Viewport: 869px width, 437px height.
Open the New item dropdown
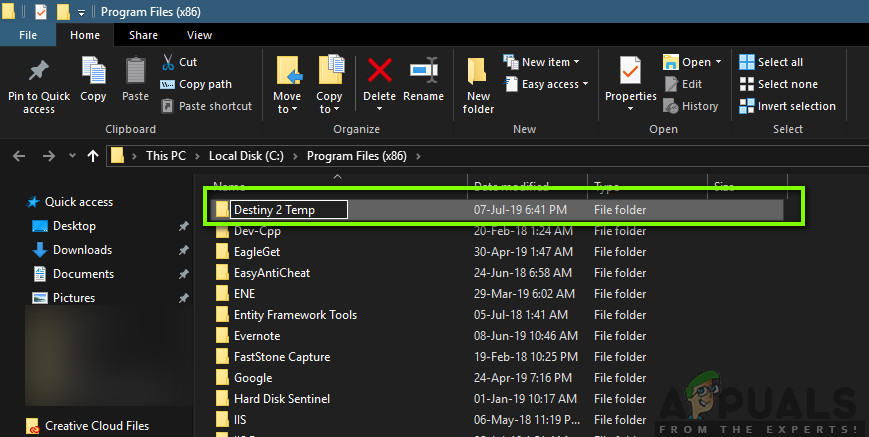click(x=541, y=62)
